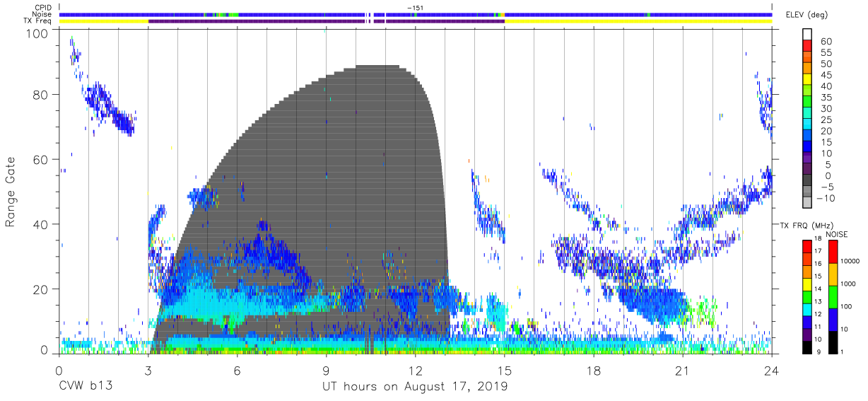Click the 21 tick label on hours axis
This screenshot has height=401, width=868.
[682, 370]
